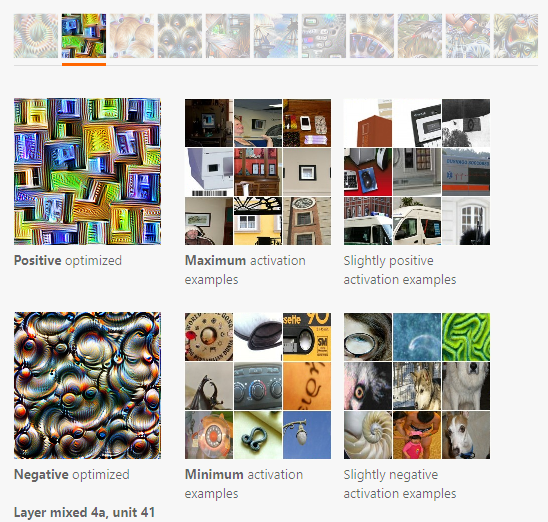Select the pale fur-like third thumbnail in strip
Image resolution: width=548 pixels, height=522 pixels.
132,36
